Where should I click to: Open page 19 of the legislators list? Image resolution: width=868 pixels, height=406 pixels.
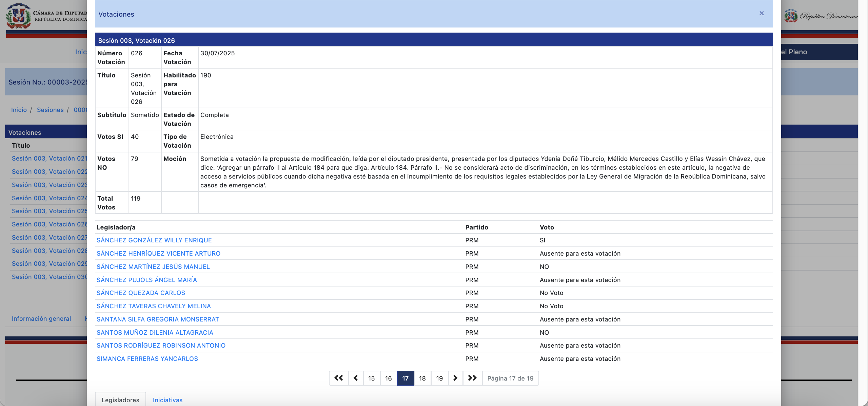tap(439, 378)
